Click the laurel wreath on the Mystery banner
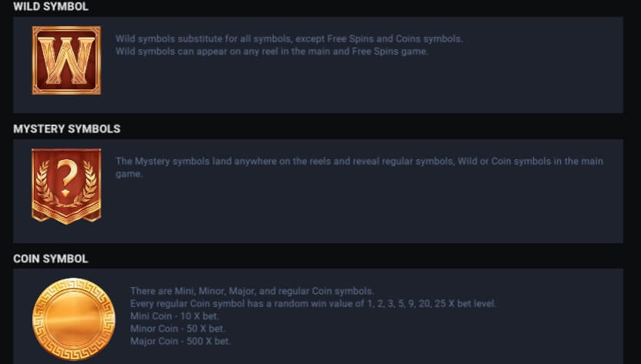 coord(67,194)
